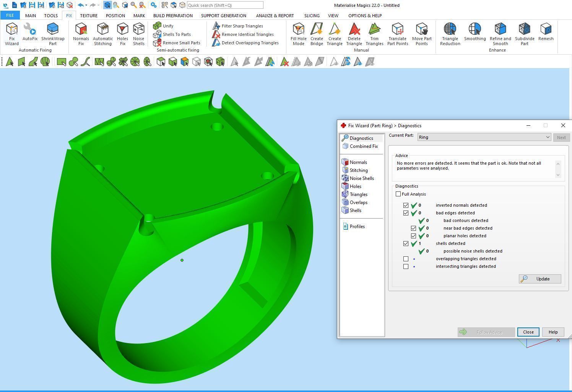Switch to the BUILD PREPARATION tab
Image resolution: width=572 pixels, height=392 pixels.
[173, 16]
